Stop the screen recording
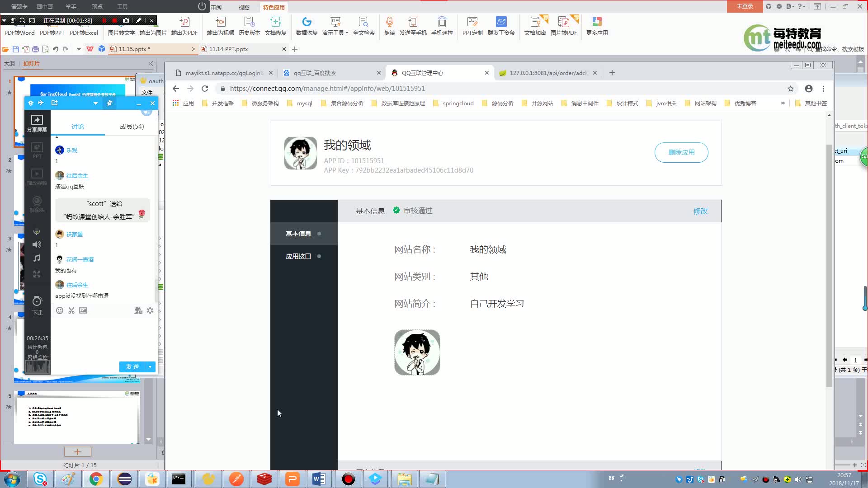The width and height of the screenshot is (868, 488). coord(114,20)
